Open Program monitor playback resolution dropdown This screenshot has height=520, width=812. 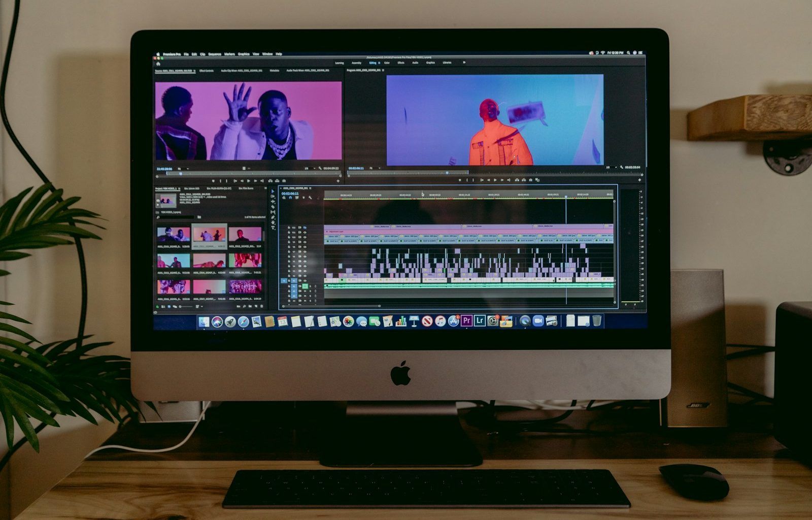[x=611, y=167]
